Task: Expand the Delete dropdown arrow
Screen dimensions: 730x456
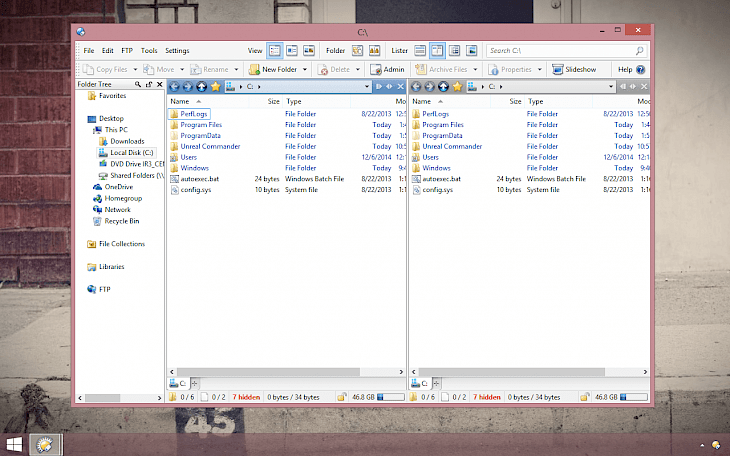Action: click(358, 69)
